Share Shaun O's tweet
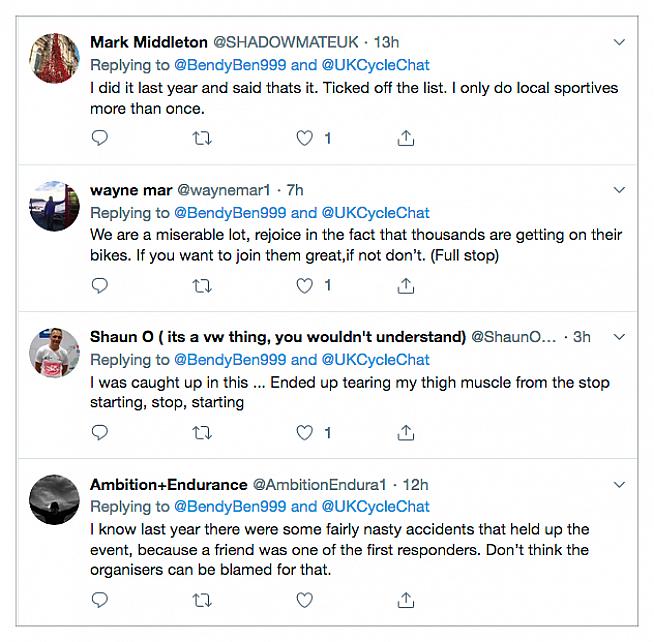The width and height of the screenshot is (654, 642). pos(405,432)
